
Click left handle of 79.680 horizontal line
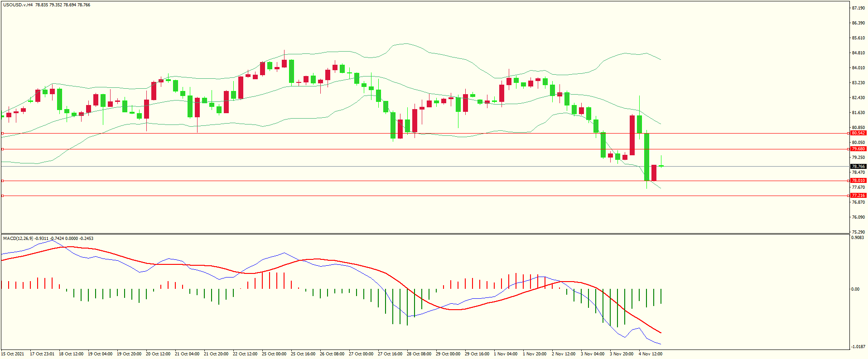point(2,149)
